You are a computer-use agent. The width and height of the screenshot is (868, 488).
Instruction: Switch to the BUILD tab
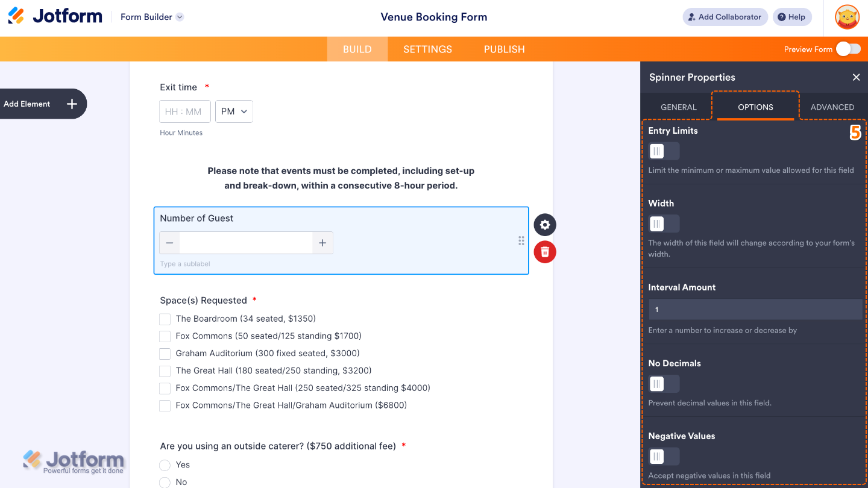coord(357,49)
